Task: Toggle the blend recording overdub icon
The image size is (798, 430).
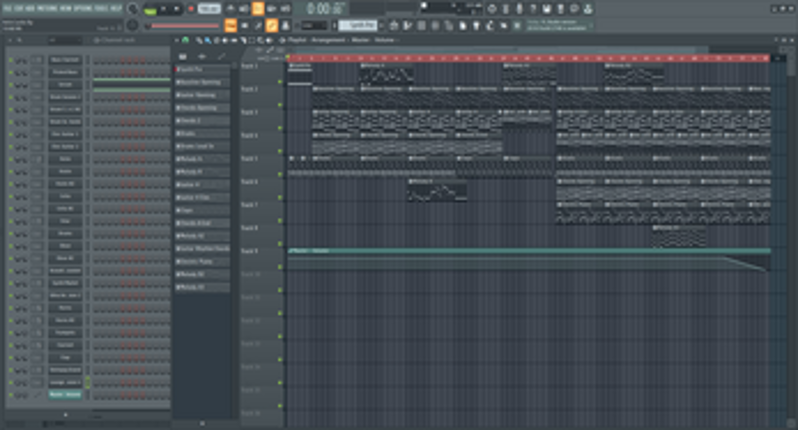Action: [x=272, y=8]
